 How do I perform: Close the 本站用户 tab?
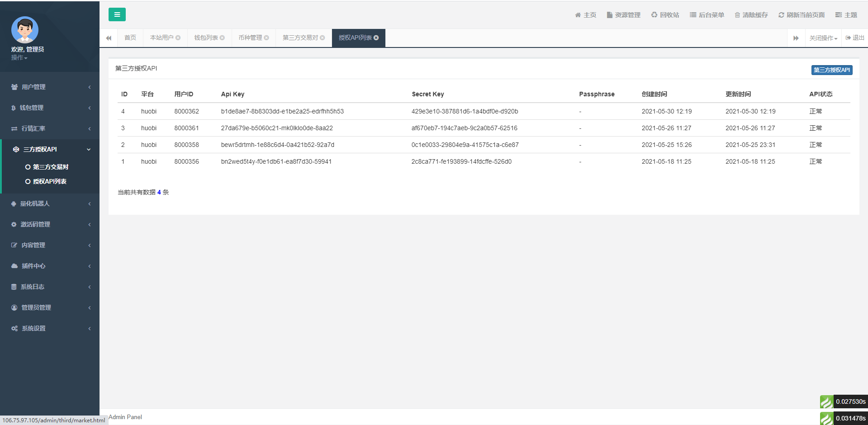pos(178,38)
